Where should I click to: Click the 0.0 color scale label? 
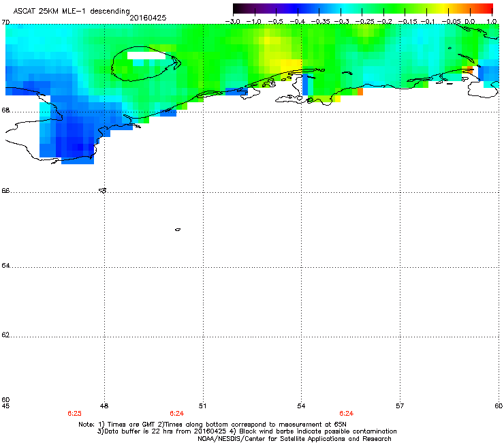pyautogui.click(x=470, y=22)
